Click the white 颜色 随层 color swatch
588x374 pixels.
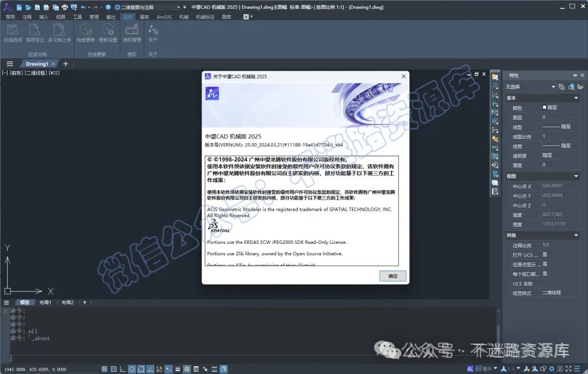click(544, 107)
